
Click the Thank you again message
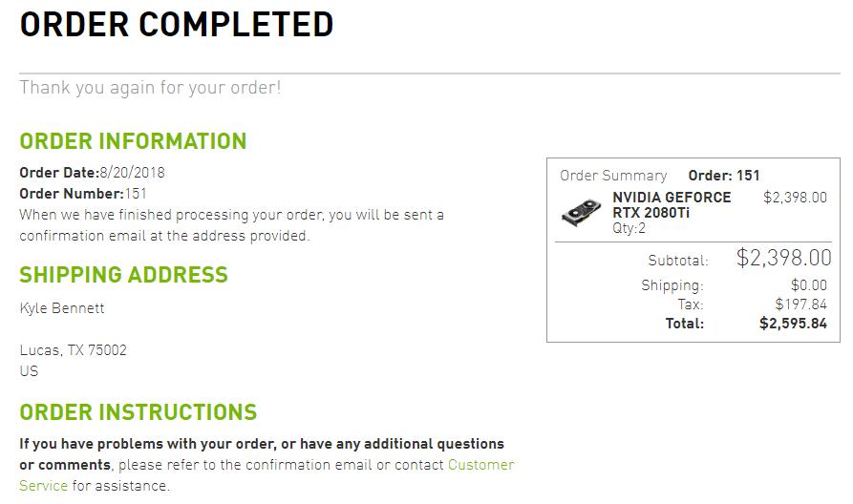(150, 88)
